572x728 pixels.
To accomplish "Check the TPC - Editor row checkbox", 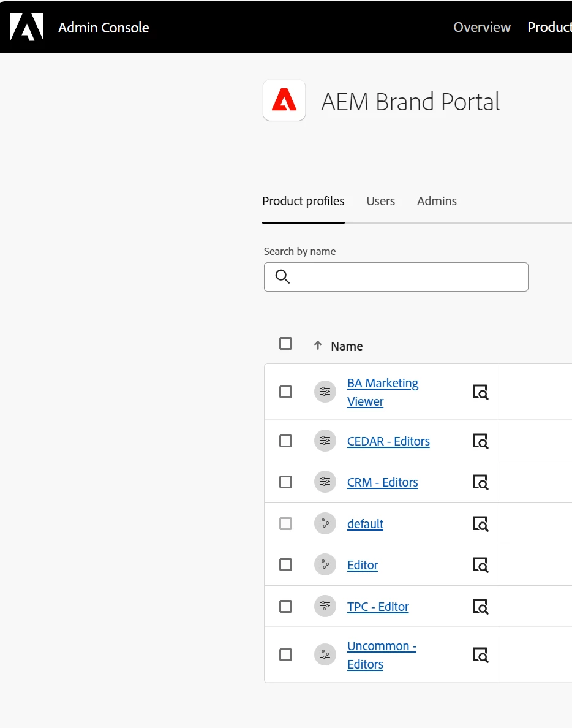I will point(286,606).
